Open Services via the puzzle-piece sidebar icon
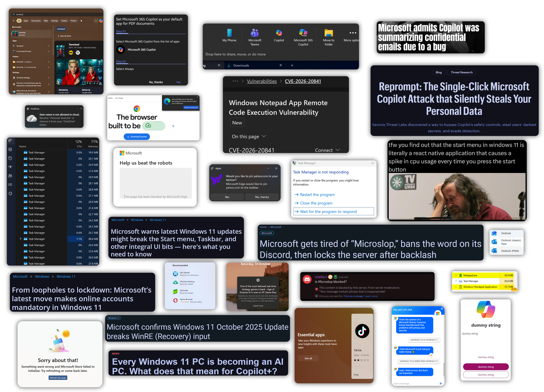 pyautogui.click(x=10, y=193)
